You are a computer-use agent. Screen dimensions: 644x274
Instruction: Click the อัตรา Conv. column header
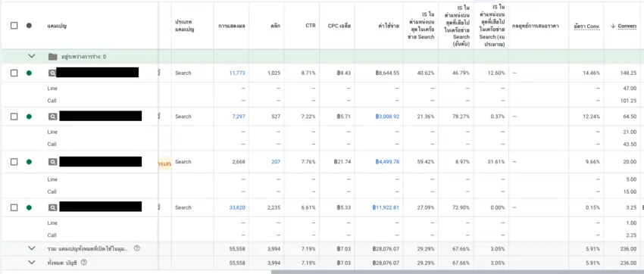pyautogui.click(x=587, y=26)
